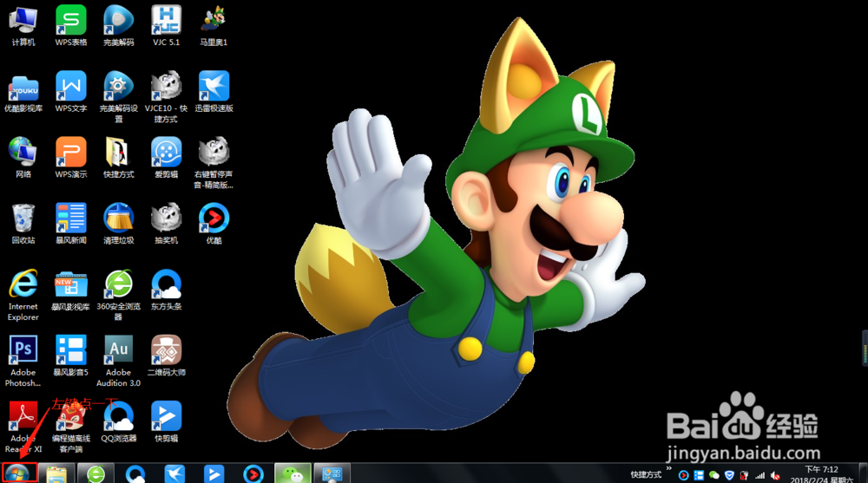Image resolution: width=868 pixels, height=483 pixels.
Task: Select the 东方头条 desktop icon
Action: (x=166, y=290)
